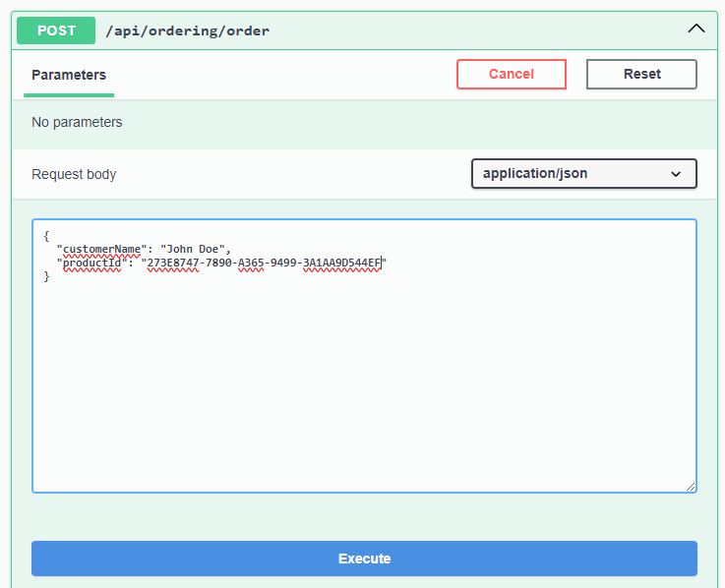Click the product GUID value in JSON body
725x588 pixels.
pos(264,264)
